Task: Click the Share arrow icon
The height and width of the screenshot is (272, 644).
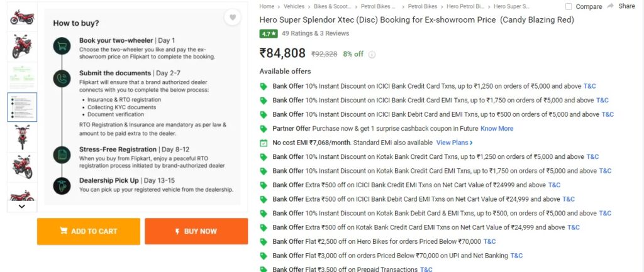Action: (x=610, y=6)
